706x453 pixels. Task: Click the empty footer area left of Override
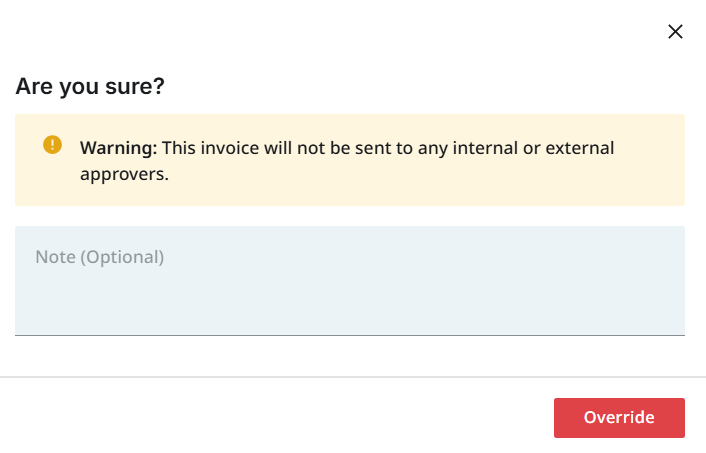pos(280,418)
